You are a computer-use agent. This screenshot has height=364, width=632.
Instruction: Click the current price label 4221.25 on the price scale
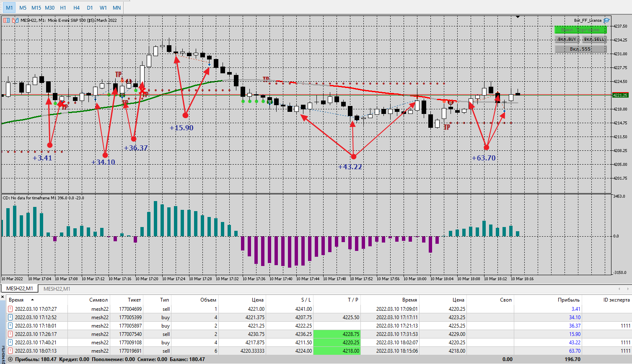620,95
